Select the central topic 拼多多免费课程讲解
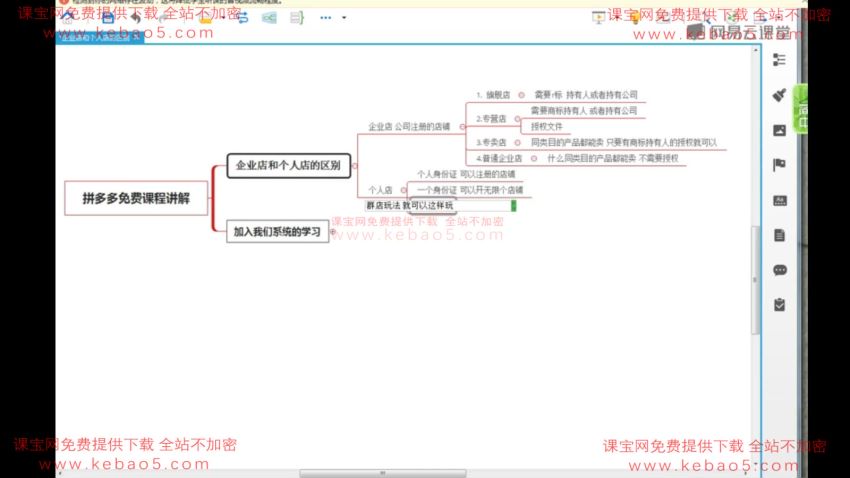Screen dimensions: 850x478 [x=136, y=198]
